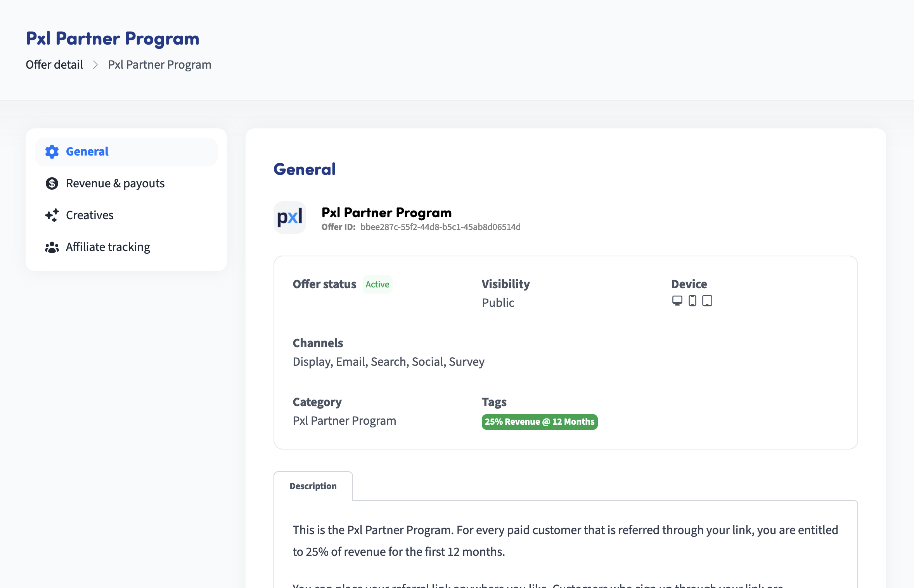Screen dimensions: 914x588
Task: Click the Channels dropdown selector
Action: coord(388,361)
